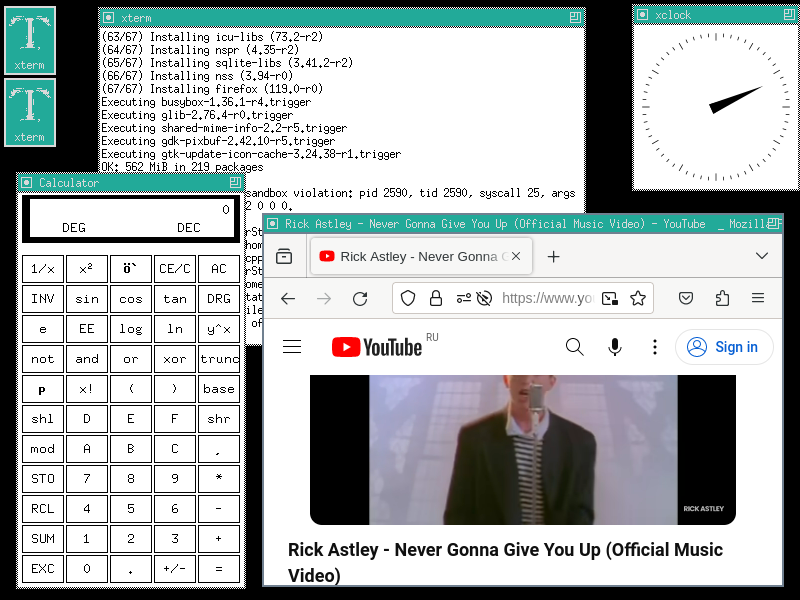
Task: Toggle the INV key in Calculator
Action: click(43, 299)
